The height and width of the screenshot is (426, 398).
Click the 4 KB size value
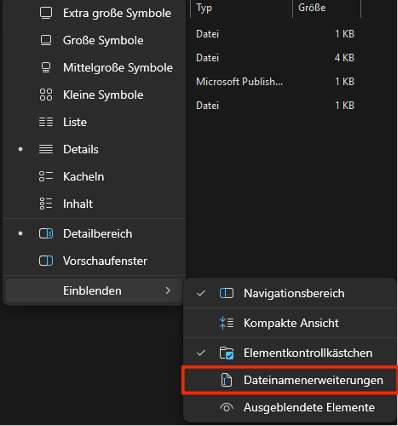click(x=344, y=58)
